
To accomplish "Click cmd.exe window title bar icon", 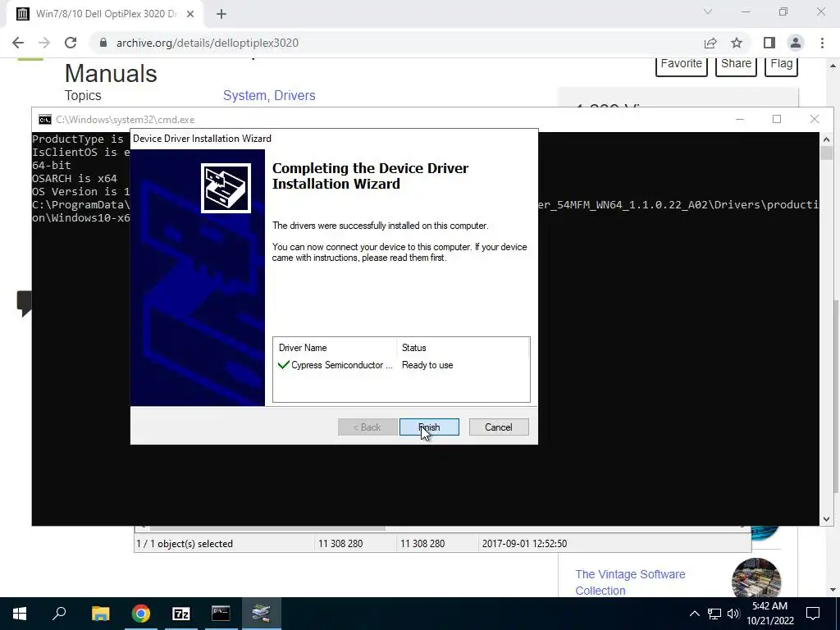I will pos(45,120).
